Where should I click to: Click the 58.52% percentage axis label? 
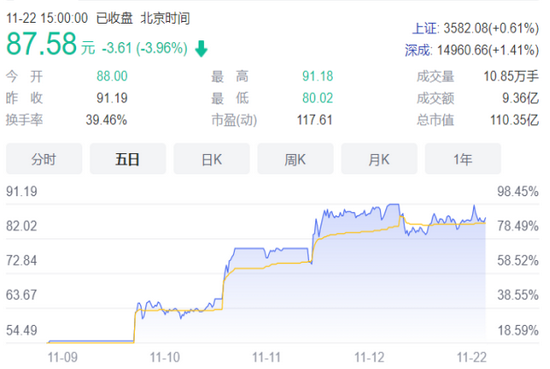[x=518, y=261]
